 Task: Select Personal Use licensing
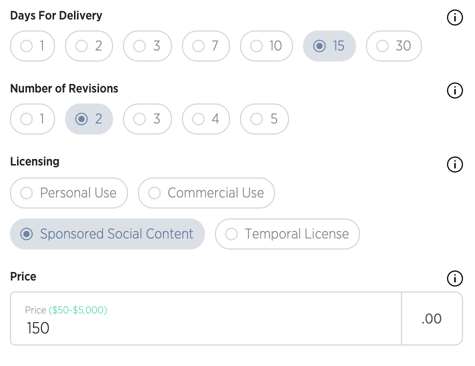pos(69,193)
